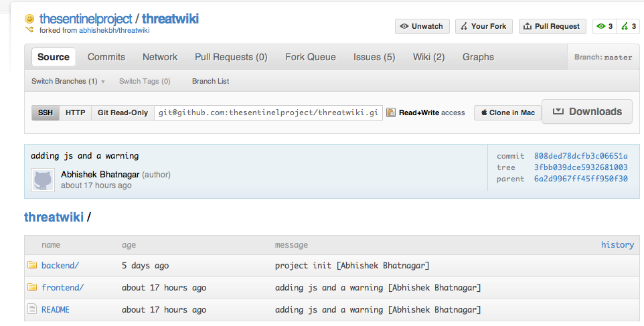Click the copy-to-clipboard icon beside clone URL
Image resolution: width=644 pixels, height=326 pixels.
tap(391, 112)
